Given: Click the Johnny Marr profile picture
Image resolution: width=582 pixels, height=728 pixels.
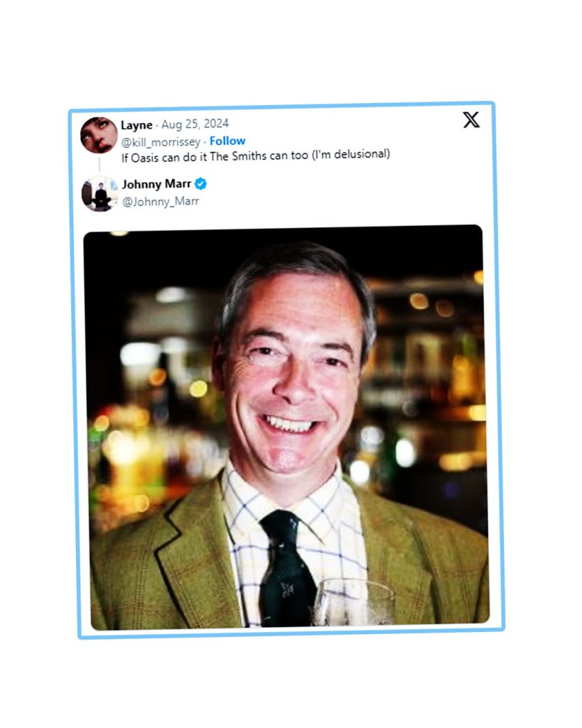Looking at the screenshot, I should (x=99, y=193).
